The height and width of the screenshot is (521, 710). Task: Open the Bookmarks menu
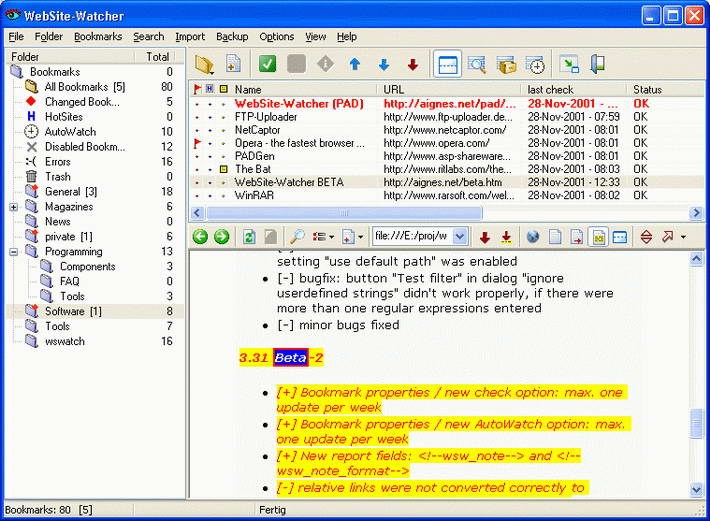tap(97, 37)
